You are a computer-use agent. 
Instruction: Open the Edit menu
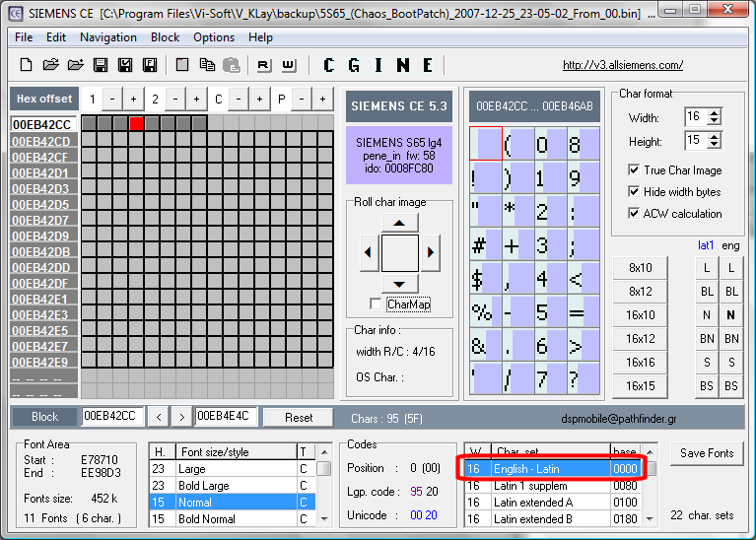[x=56, y=37]
